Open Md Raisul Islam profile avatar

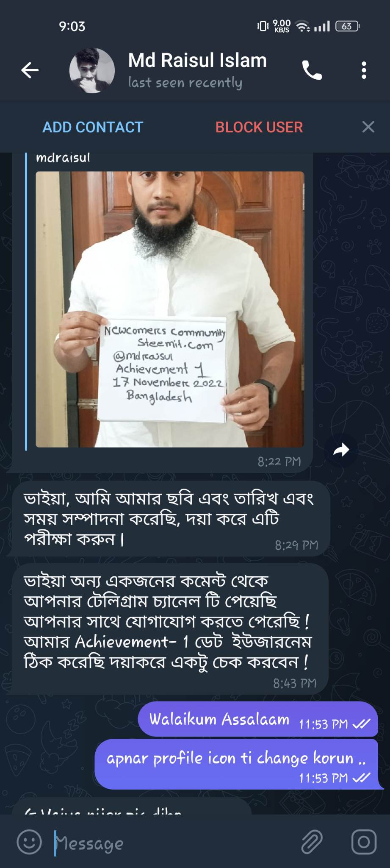click(92, 70)
